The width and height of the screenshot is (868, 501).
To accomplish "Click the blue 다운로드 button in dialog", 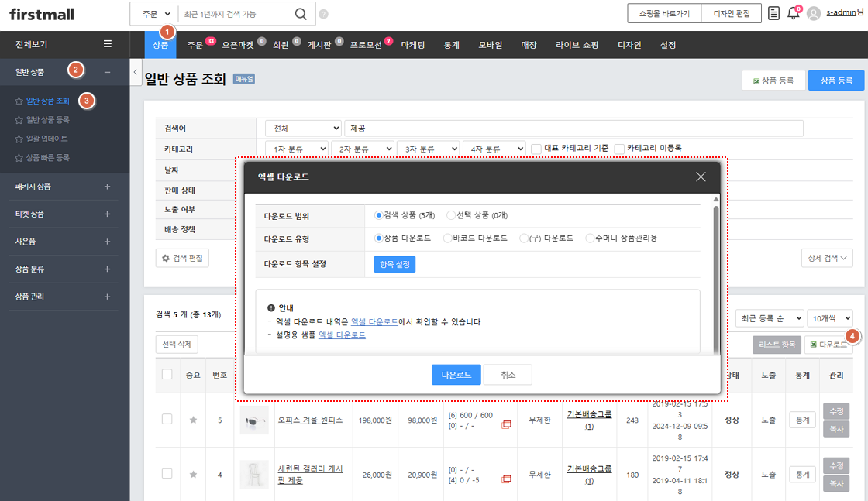I will coord(456,375).
